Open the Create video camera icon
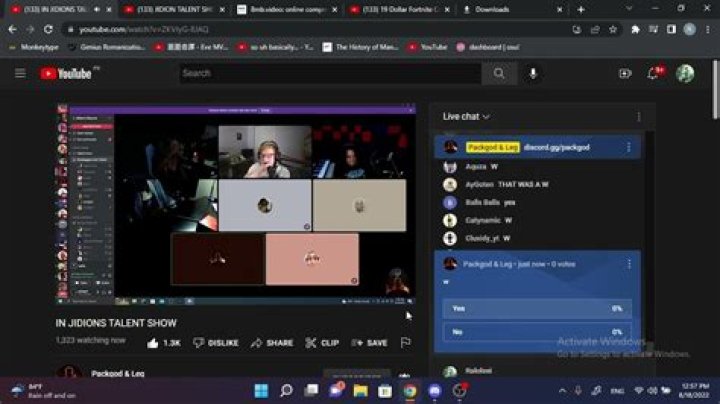The width and height of the screenshot is (720, 404). tap(625, 73)
